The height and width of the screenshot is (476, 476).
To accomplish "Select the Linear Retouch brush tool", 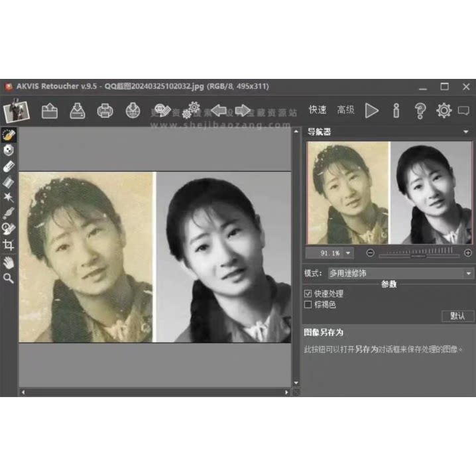I will point(9,213).
